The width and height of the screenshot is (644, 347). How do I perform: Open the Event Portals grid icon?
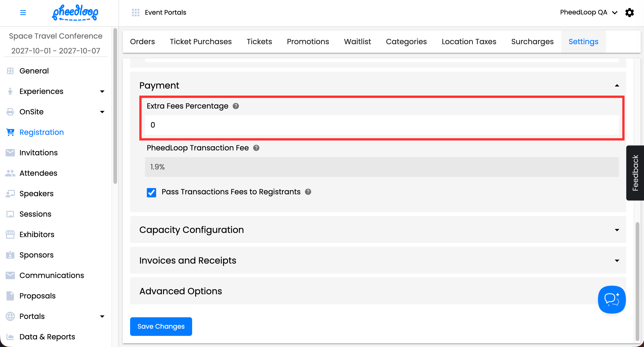(135, 13)
